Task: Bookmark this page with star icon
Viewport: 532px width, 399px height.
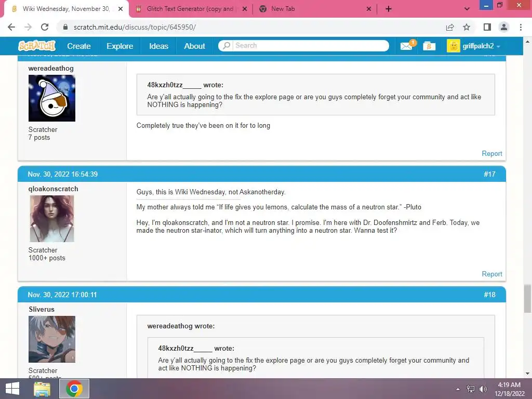Action: click(x=467, y=27)
